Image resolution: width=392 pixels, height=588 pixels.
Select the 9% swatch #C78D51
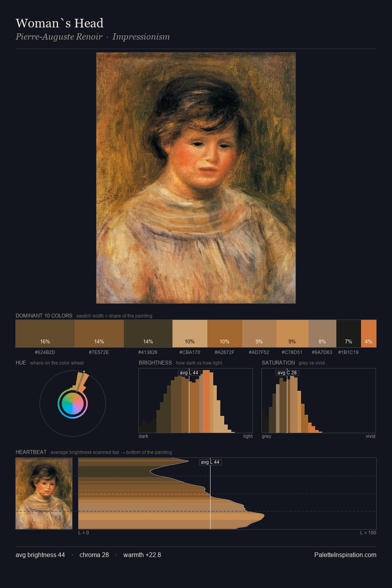(292, 334)
